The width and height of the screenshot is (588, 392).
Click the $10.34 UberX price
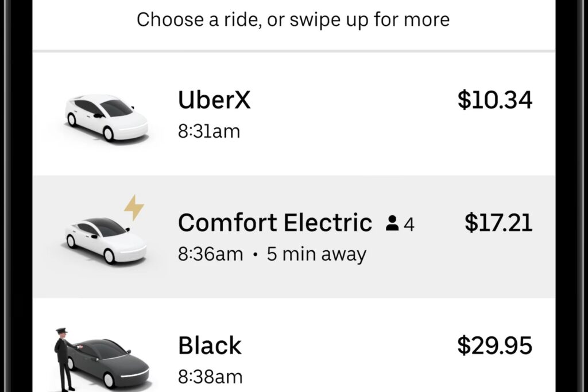coord(495,100)
